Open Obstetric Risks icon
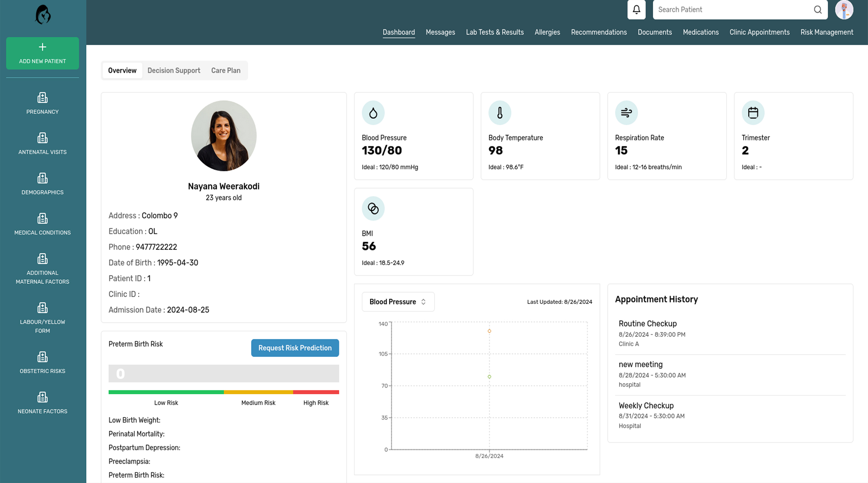Screen dimensions: 868x483 [x=43, y=357]
